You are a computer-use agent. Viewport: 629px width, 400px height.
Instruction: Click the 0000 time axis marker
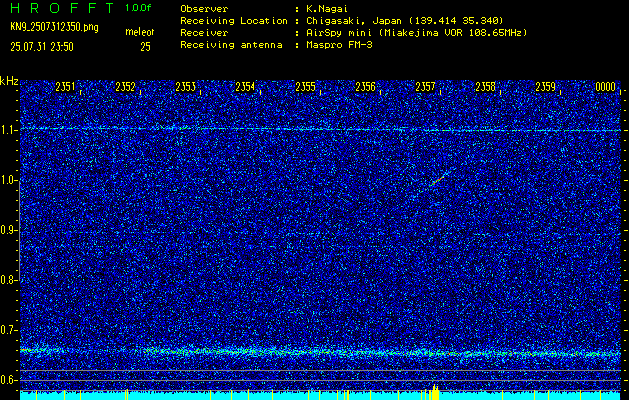(605, 87)
